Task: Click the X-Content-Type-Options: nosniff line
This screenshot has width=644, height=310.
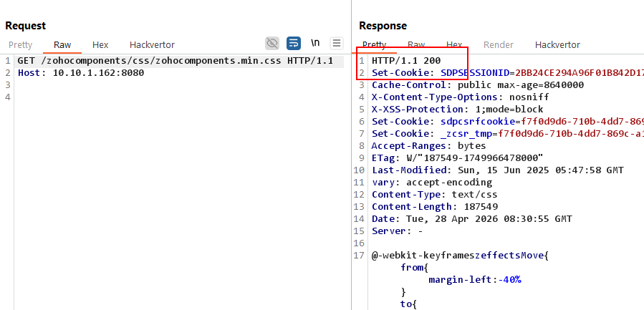Action: 460,97
